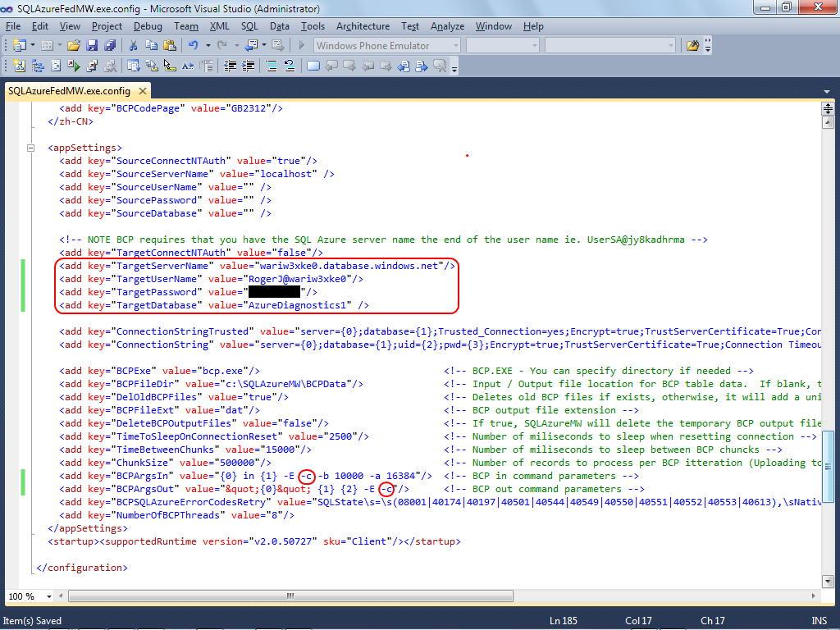Click the Previous Bookmark in Document icon

404,66
